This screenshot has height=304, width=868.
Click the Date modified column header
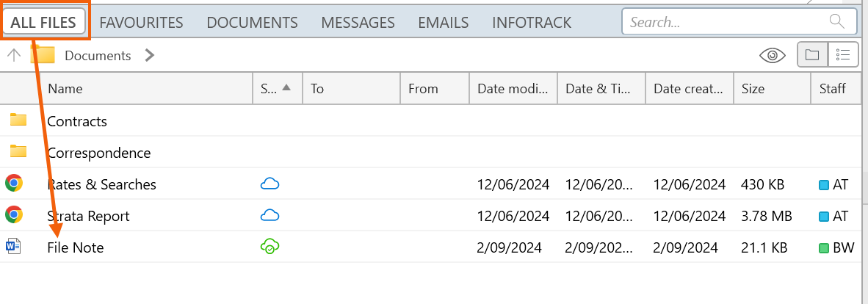(513, 88)
